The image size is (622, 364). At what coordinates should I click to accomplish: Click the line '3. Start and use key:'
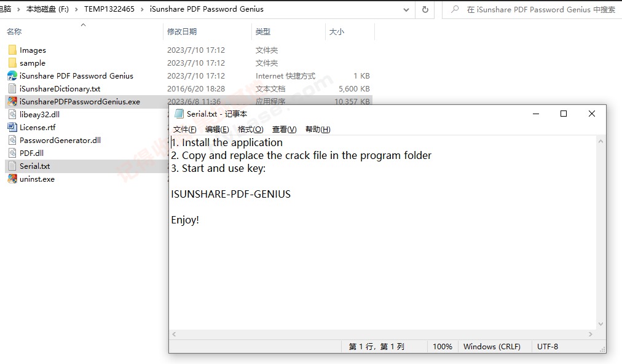click(x=218, y=168)
